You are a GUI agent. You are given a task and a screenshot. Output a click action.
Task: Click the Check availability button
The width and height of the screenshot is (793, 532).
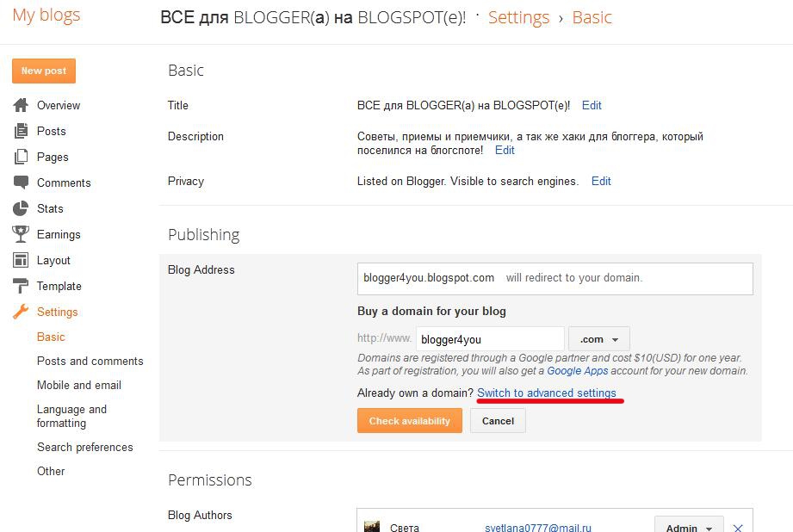(x=410, y=421)
